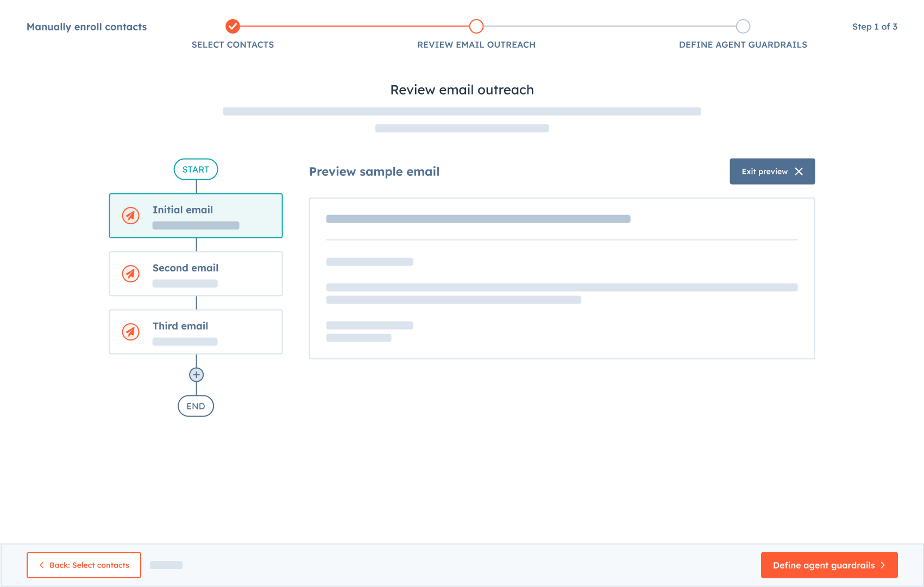
Task: Click the Third email paper plane icon
Action: pos(130,332)
